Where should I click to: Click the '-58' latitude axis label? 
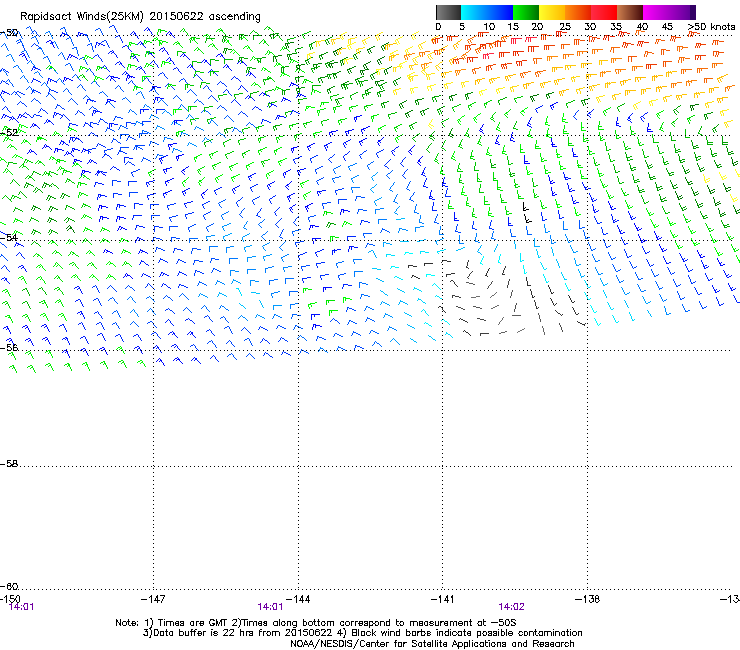pyautogui.click(x=9, y=464)
